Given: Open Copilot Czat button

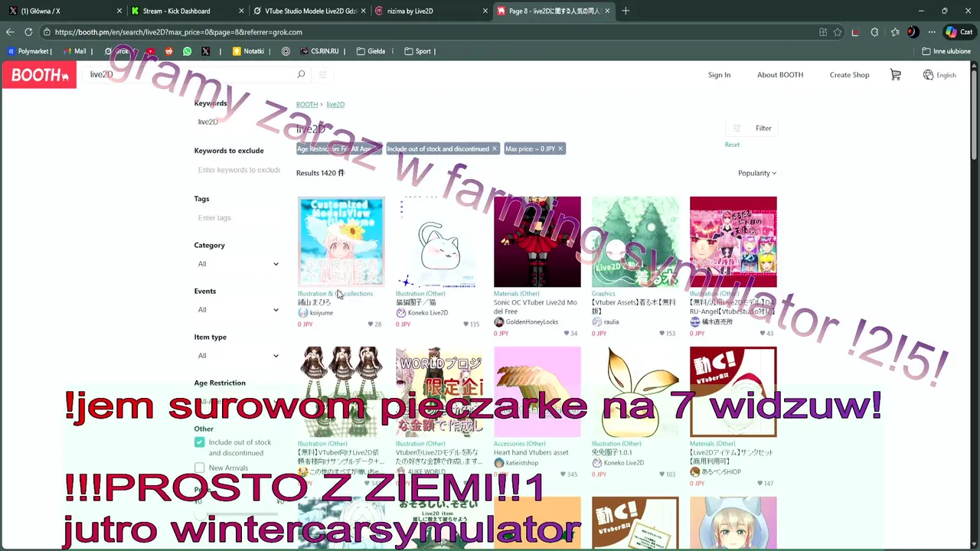Looking at the screenshot, I should [x=959, y=32].
